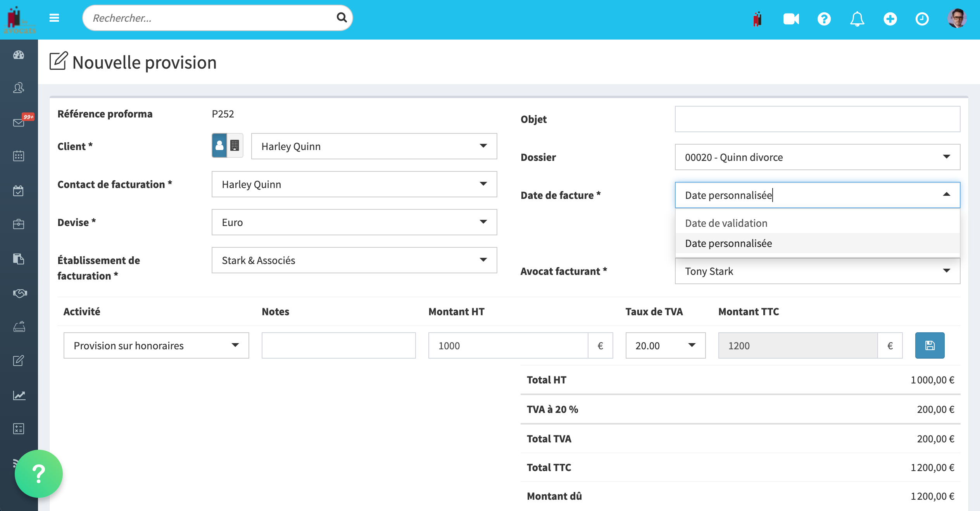The image size is (980, 511).
Task: Save the activity line with the blue disk button
Action: pyautogui.click(x=930, y=345)
